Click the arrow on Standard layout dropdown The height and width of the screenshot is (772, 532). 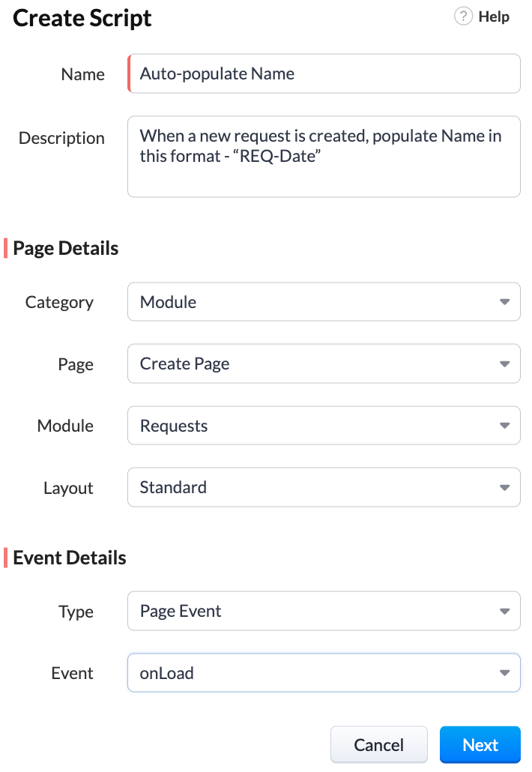504,487
